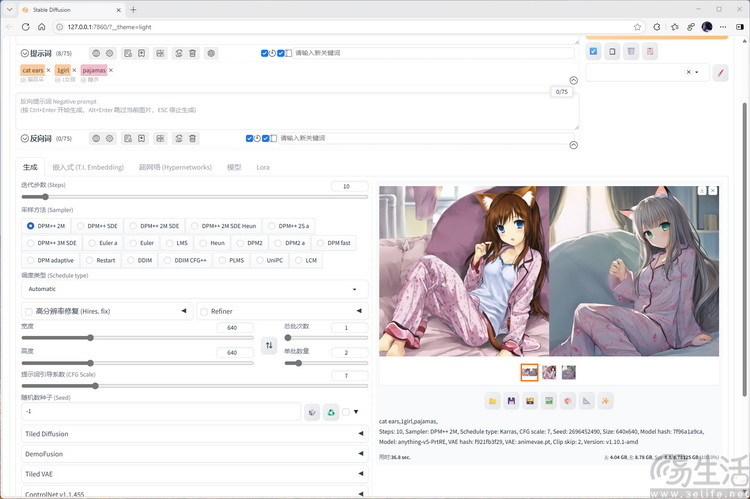The height and width of the screenshot is (499, 750).
Task: Close gallery preview with X
Action: pyautogui.click(x=713, y=191)
